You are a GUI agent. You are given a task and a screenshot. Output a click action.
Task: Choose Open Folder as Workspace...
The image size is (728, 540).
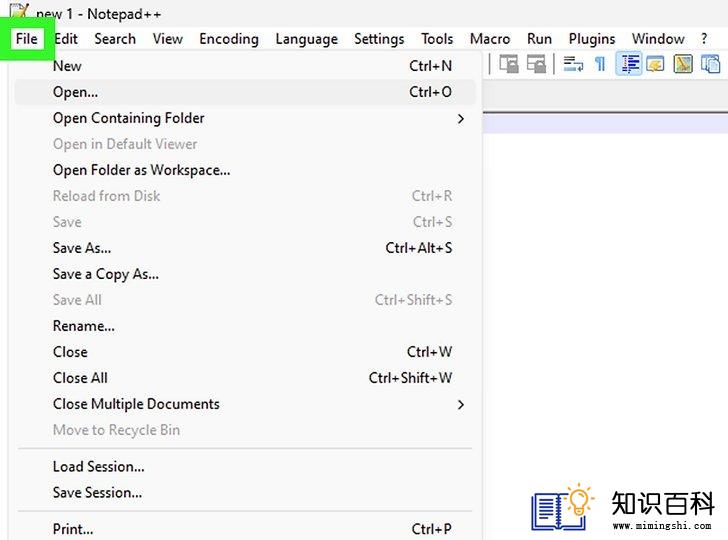click(245, 170)
